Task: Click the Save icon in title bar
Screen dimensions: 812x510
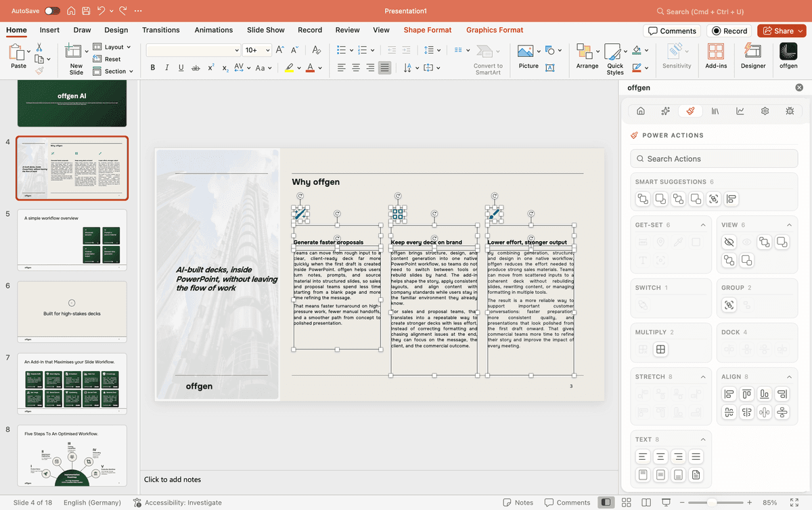Action: [86, 12]
